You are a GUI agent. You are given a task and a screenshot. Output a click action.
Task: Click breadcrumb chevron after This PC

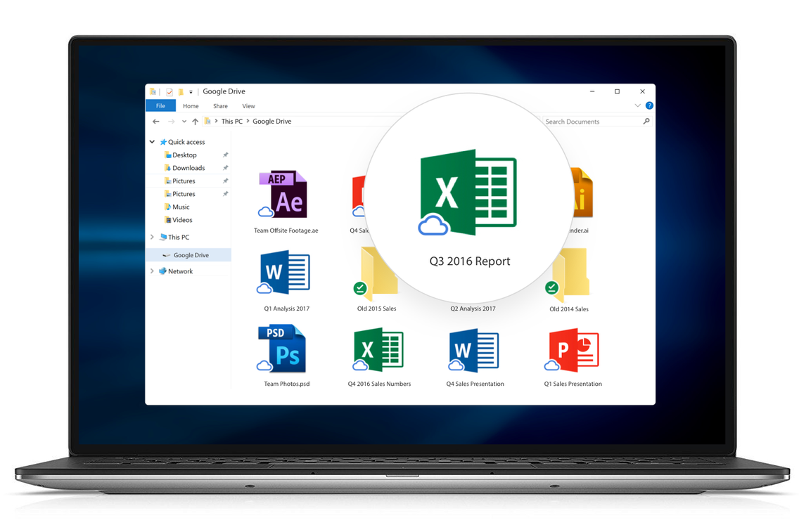(248, 121)
